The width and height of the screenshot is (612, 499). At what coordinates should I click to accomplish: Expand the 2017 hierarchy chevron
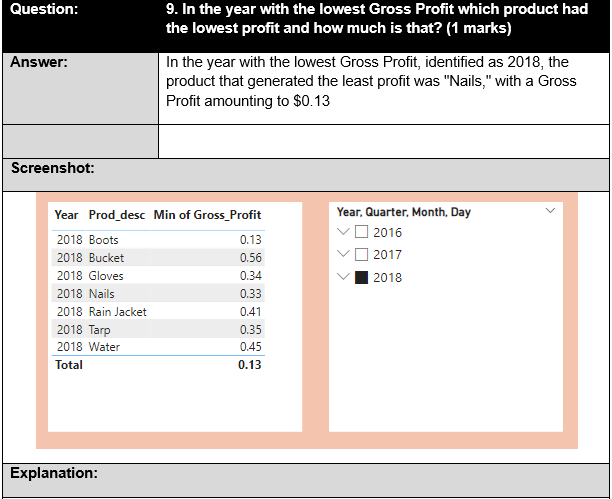tap(345, 255)
